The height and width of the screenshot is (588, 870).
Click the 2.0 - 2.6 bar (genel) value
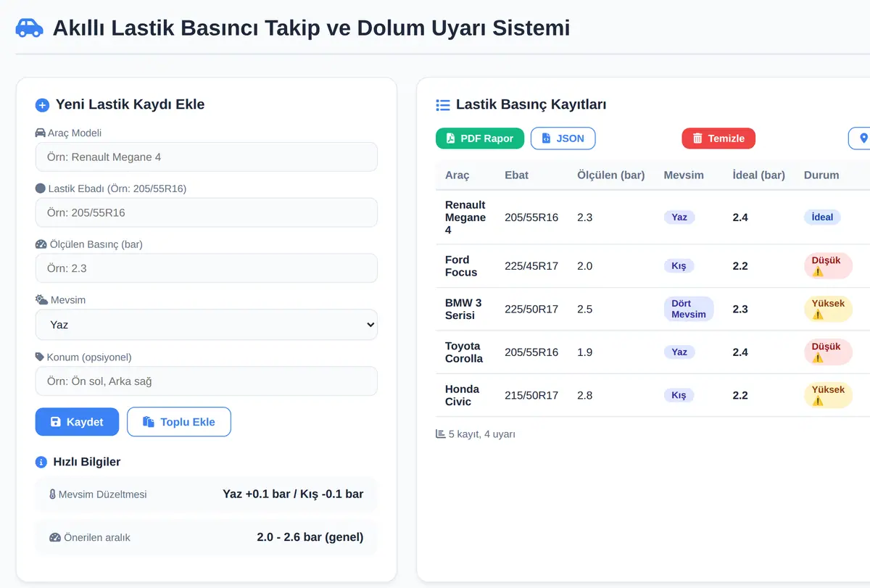click(x=310, y=537)
